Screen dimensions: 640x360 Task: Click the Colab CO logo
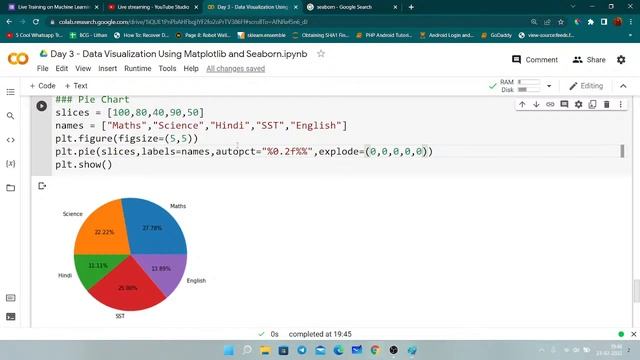(x=18, y=59)
